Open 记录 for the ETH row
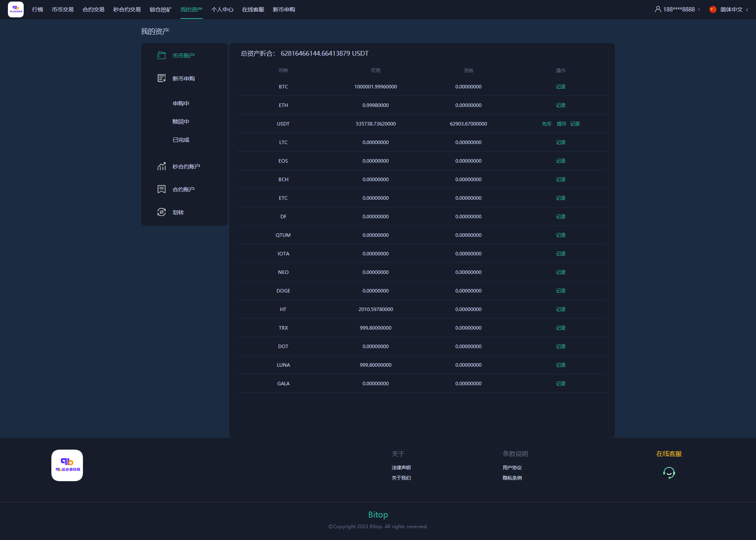 (x=561, y=105)
